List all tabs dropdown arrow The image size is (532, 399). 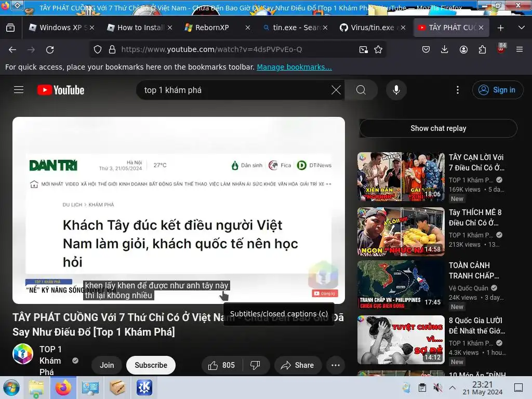tap(522, 28)
